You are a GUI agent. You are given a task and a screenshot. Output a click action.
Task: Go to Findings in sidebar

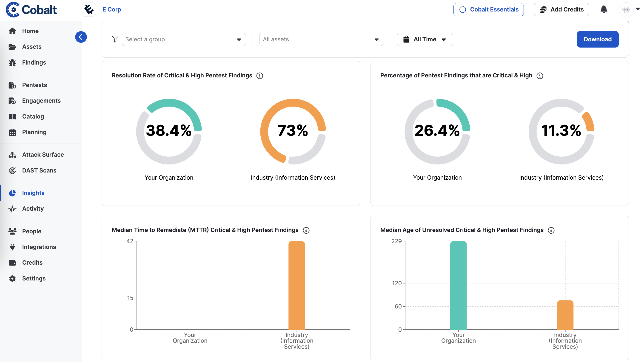pos(34,62)
